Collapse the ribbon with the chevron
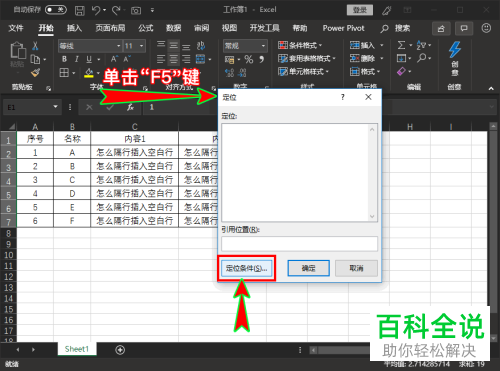The height and width of the screenshot is (371, 500). [491, 88]
